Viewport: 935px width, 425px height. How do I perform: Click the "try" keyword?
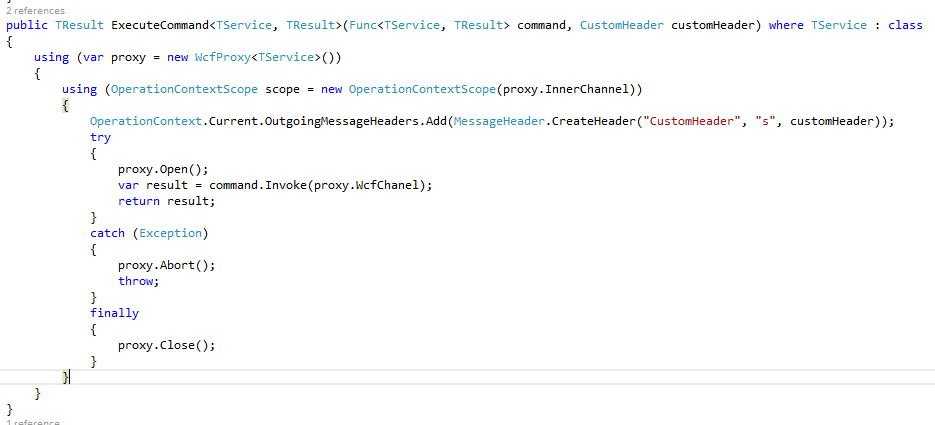100,137
